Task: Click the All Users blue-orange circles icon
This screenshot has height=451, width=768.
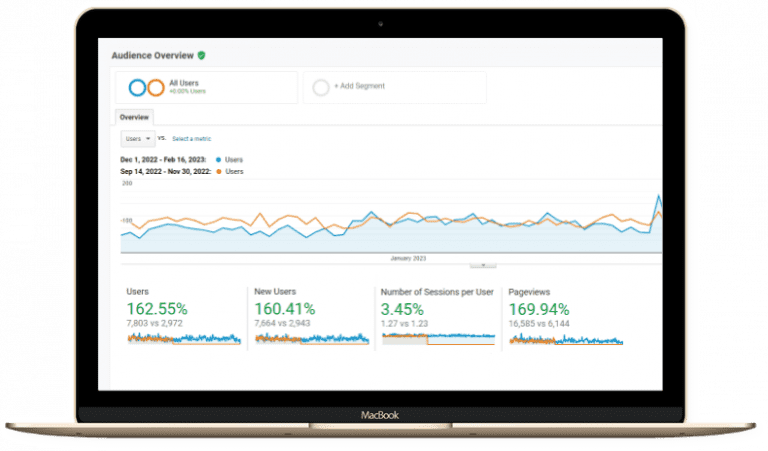Action: tap(146, 87)
